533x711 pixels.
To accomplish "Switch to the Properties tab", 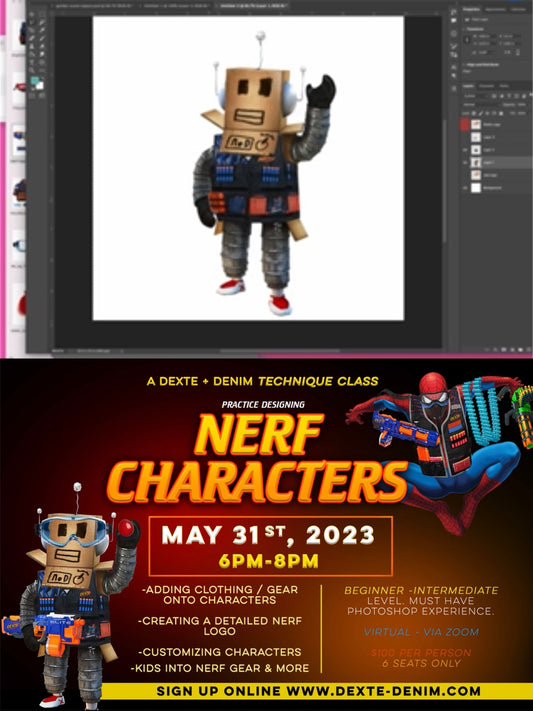I will coord(472,9).
